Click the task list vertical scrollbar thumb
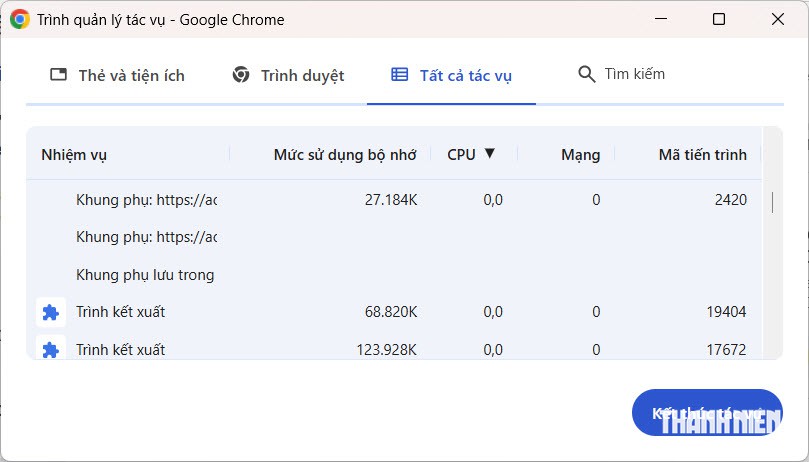Image resolution: width=809 pixels, height=462 pixels. [x=772, y=202]
